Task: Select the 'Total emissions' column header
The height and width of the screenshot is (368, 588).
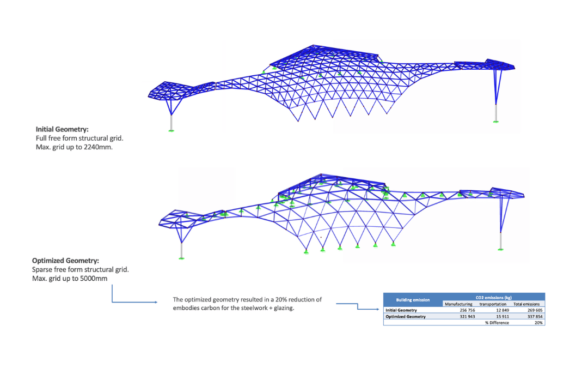Action: coord(527,304)
